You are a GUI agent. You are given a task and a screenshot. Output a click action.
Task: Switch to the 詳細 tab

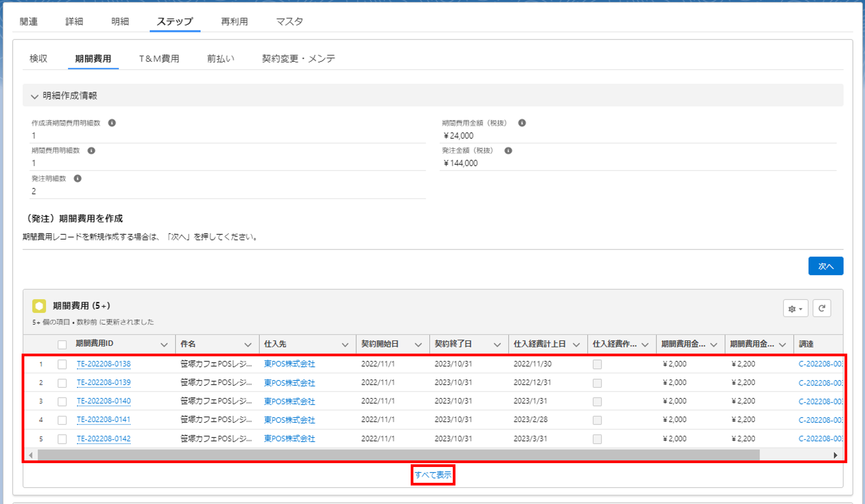74,22
